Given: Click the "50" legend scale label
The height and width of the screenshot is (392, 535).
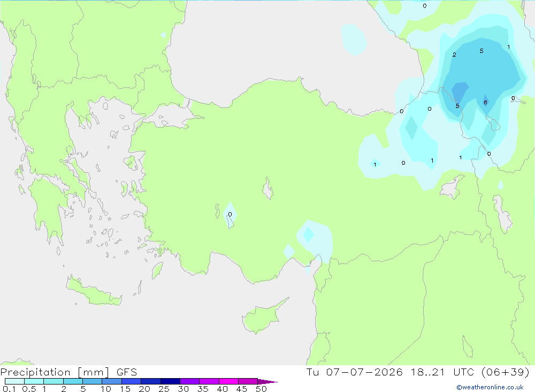Looking at the screenshot, I should pos(261,389).
